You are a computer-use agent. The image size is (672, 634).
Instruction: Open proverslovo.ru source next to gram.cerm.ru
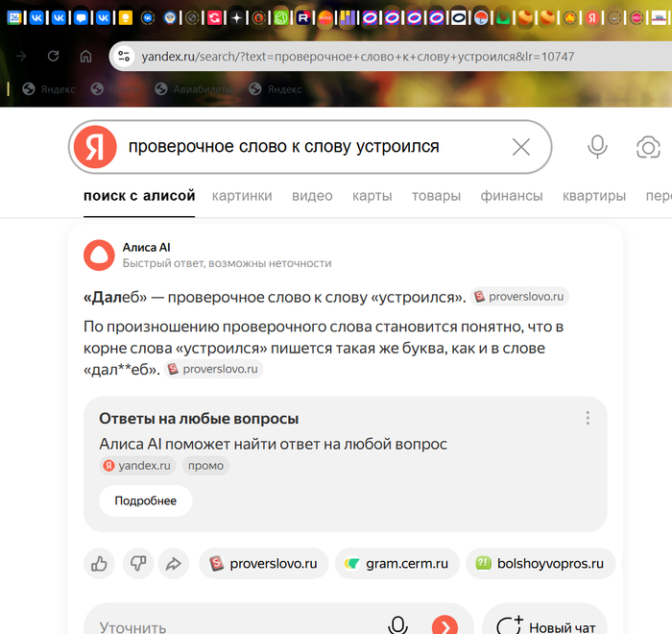click(x=264, y=564)
